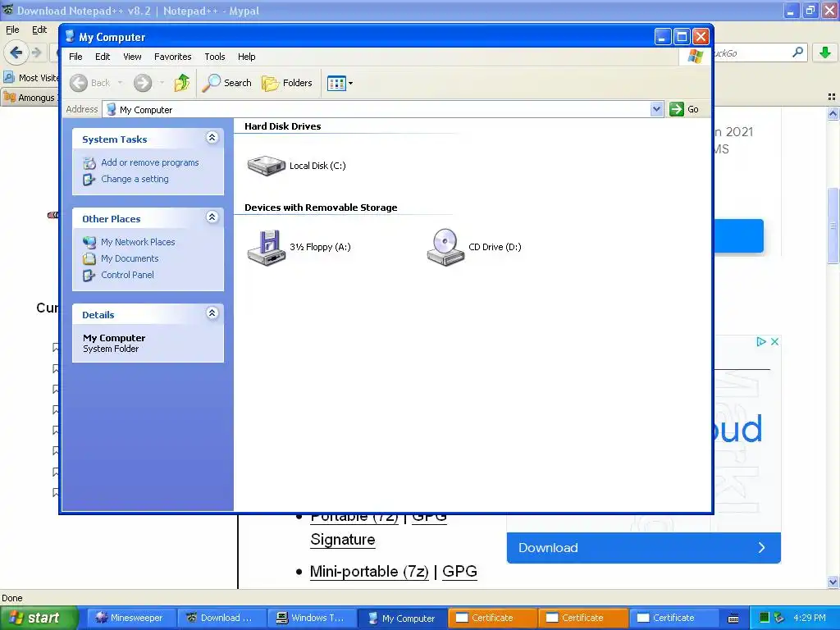Click the Forward arrow in My Computer
Screen dimensions: 840x630
(x=143, y=83)
